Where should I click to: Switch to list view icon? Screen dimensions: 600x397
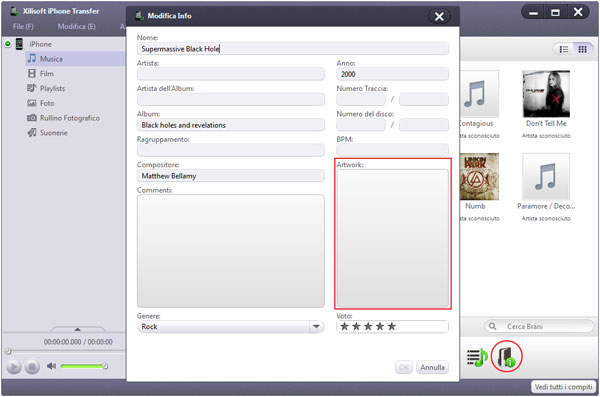[564, 49]
